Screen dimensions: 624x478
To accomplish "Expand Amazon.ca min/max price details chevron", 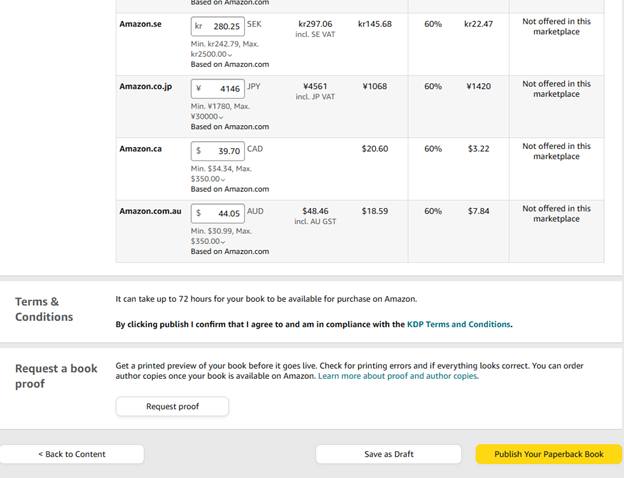I will [223, 180].
